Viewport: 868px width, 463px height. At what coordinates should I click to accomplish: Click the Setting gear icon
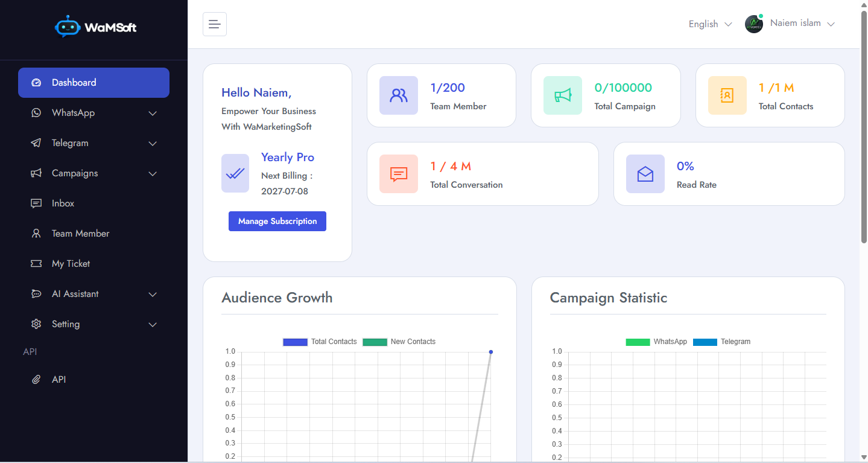pyautogui.click(x=36, y=324)
